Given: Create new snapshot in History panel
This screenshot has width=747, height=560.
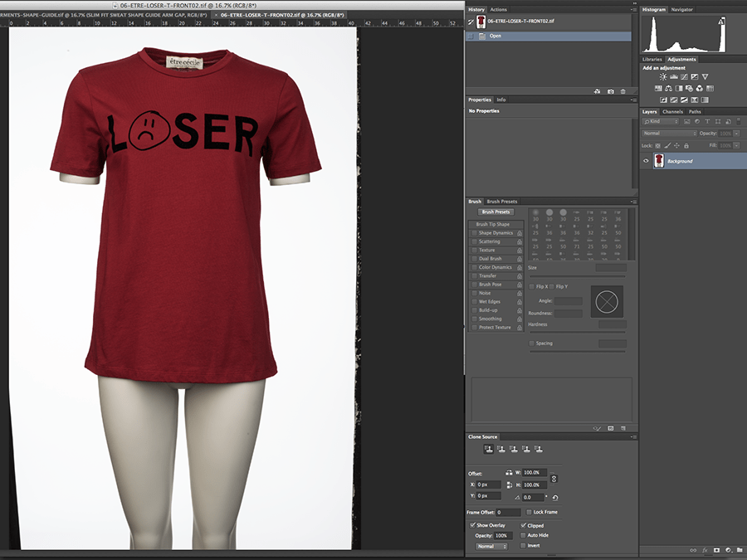Looking at the screenshot, I should coord(611,91).
